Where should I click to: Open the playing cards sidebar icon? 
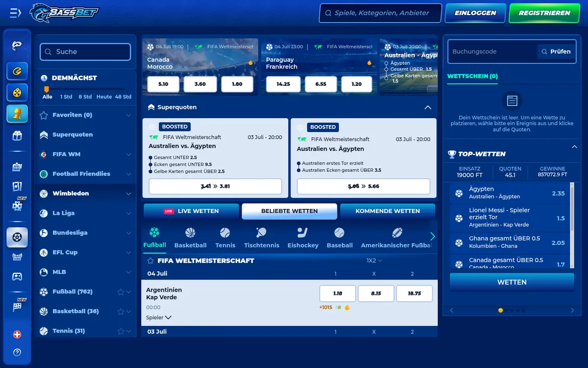tap(17, 186)
